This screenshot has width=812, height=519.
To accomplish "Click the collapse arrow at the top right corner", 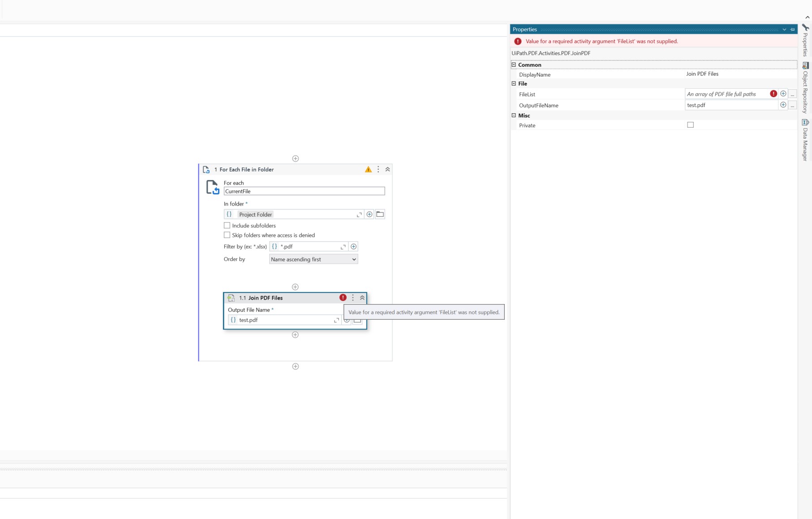I will coord(807,17).
